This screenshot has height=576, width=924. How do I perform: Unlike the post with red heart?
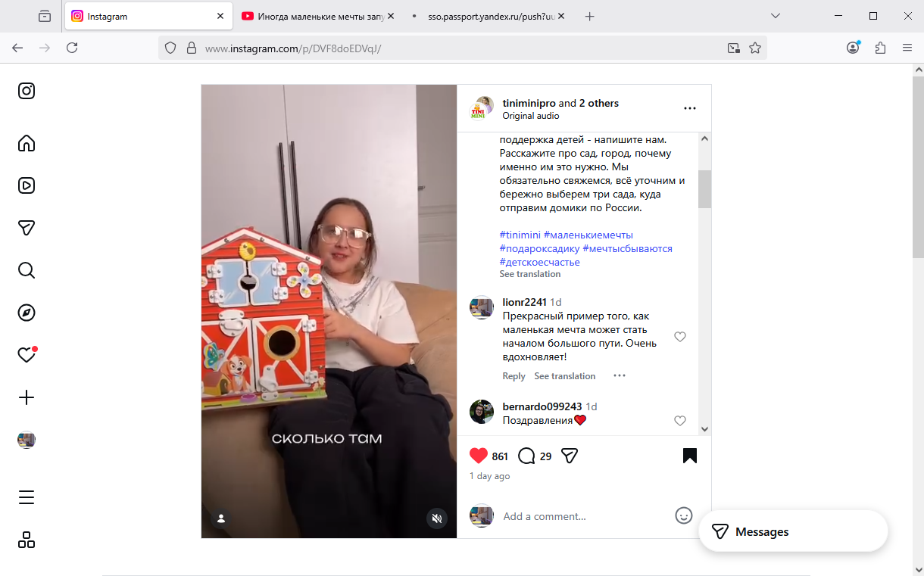tap(479, 456)
